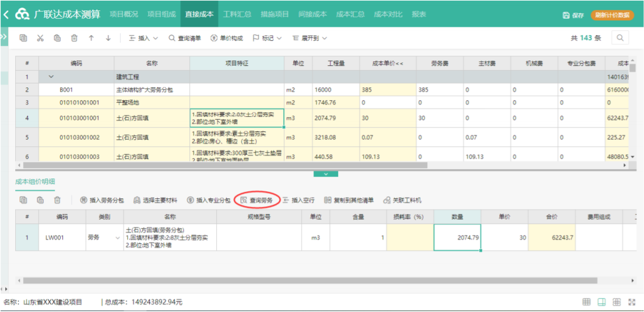Open 间接成本 tab
The image size is (644, 312).
[x=312, y=15]
